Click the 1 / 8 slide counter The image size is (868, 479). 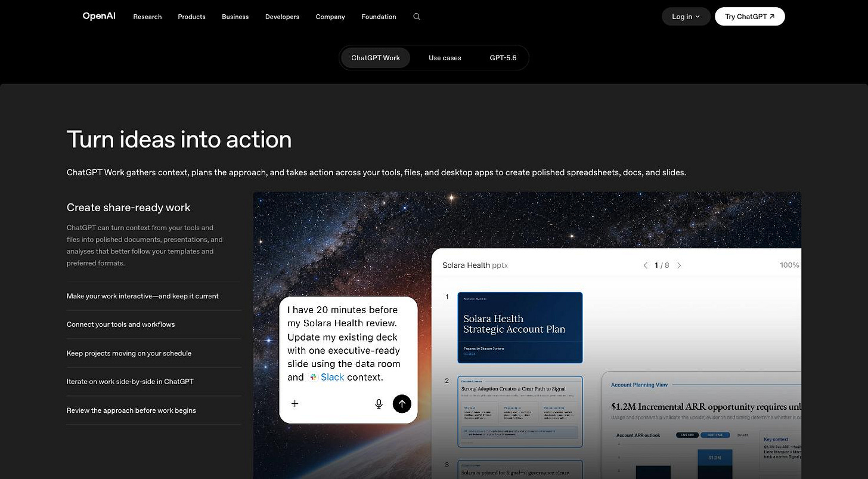click(662, 265)
